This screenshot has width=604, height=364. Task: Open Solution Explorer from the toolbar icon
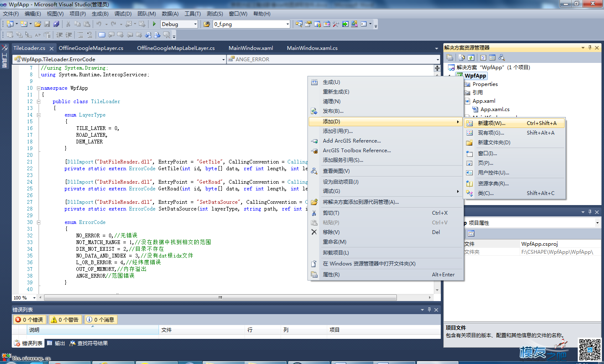(x=299, y=24)
